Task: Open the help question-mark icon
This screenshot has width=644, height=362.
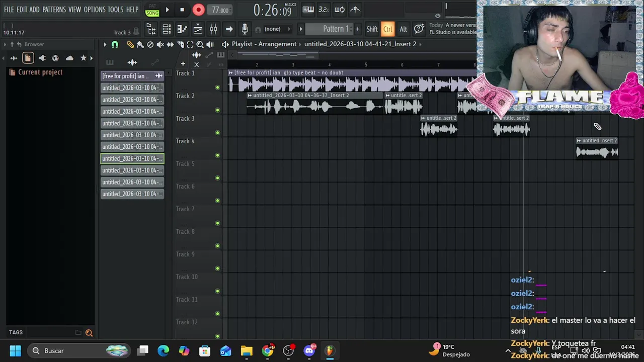Action: (419, 29)
